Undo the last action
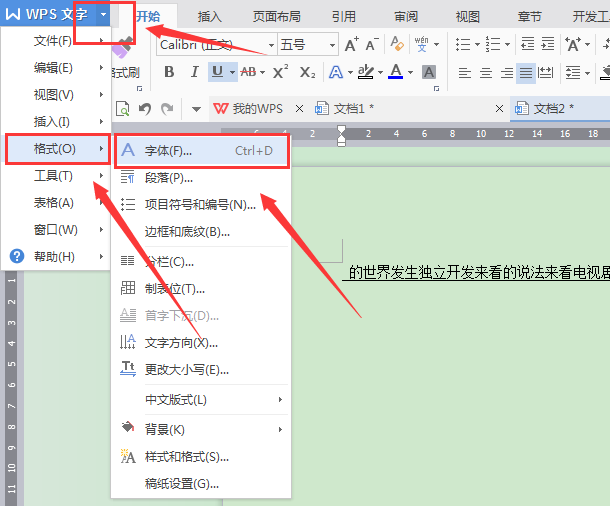This screenshot has width=610, height=506. [x=145, y=109]
